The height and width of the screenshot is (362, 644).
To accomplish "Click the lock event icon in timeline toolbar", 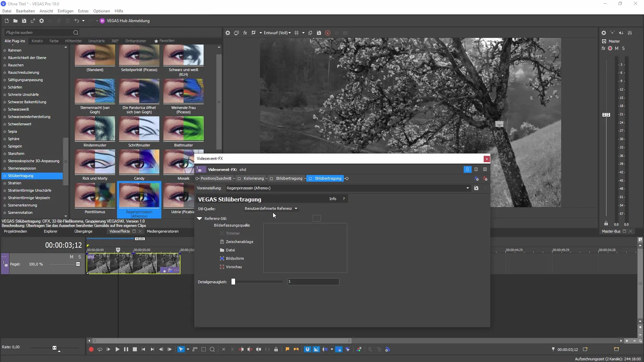I will click(x=276, y=349).
